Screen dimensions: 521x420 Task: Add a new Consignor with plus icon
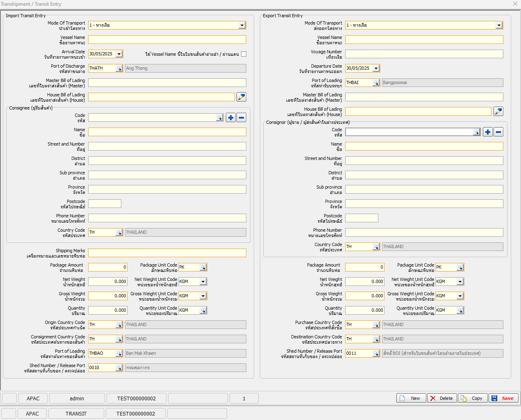tap(488, 132)
